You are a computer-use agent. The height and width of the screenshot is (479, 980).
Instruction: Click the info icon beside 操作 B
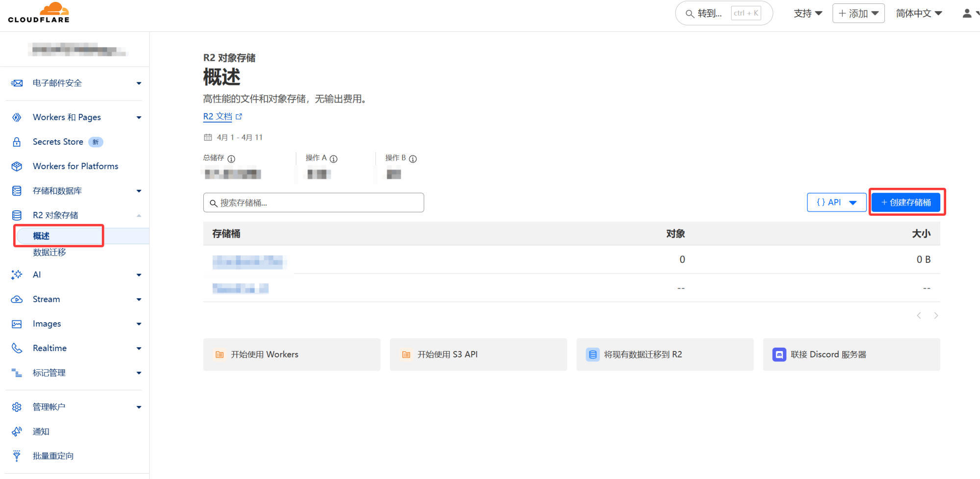point(413,159)
